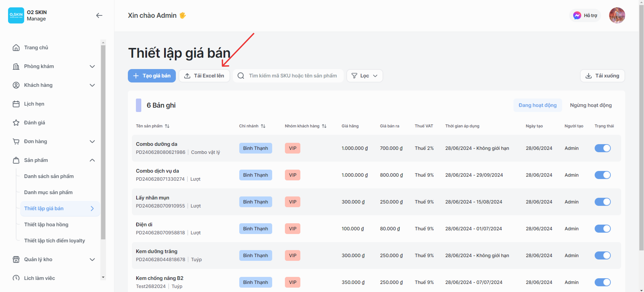This screenshot has width=644, height=292.
Task: Click the Tạo giá bán button
Action: (152, 76)
